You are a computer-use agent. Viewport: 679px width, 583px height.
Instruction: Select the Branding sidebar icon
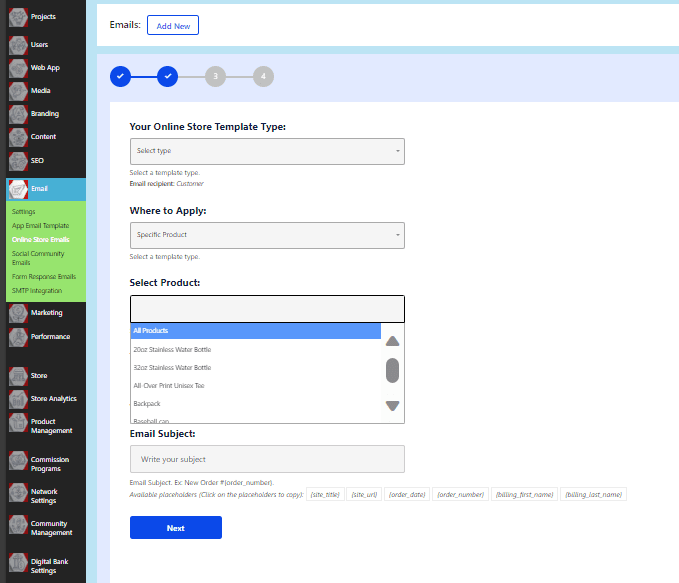point(17,114)
